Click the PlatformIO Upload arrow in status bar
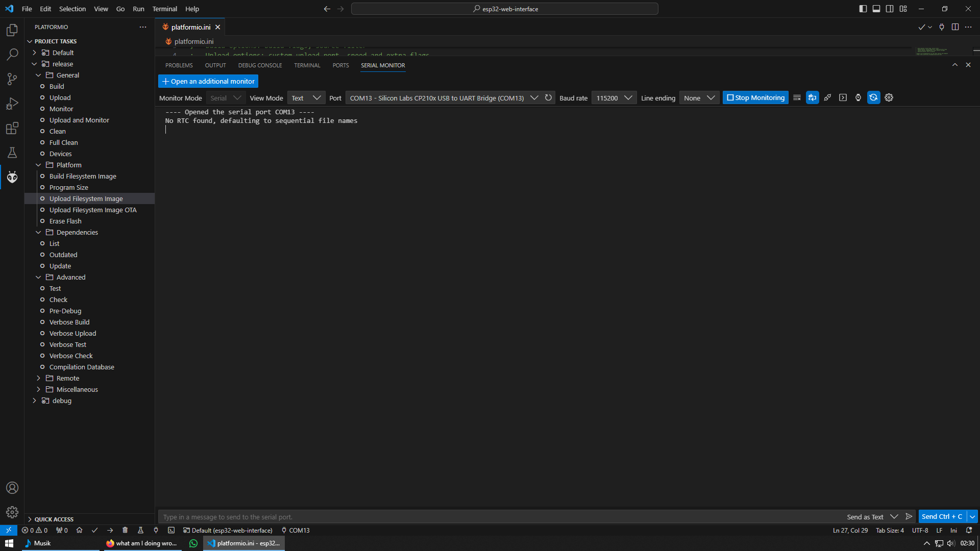Viewport: 980px width, 551px height. click(110, 530)
